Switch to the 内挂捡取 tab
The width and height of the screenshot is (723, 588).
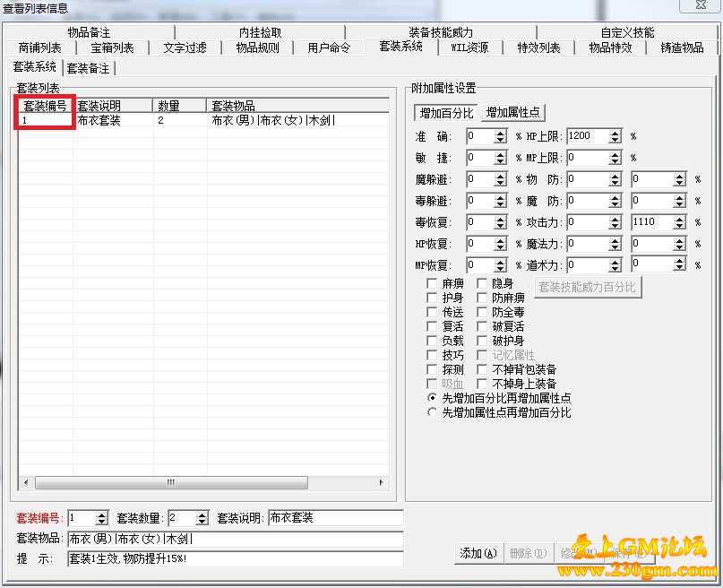(260, 32)
